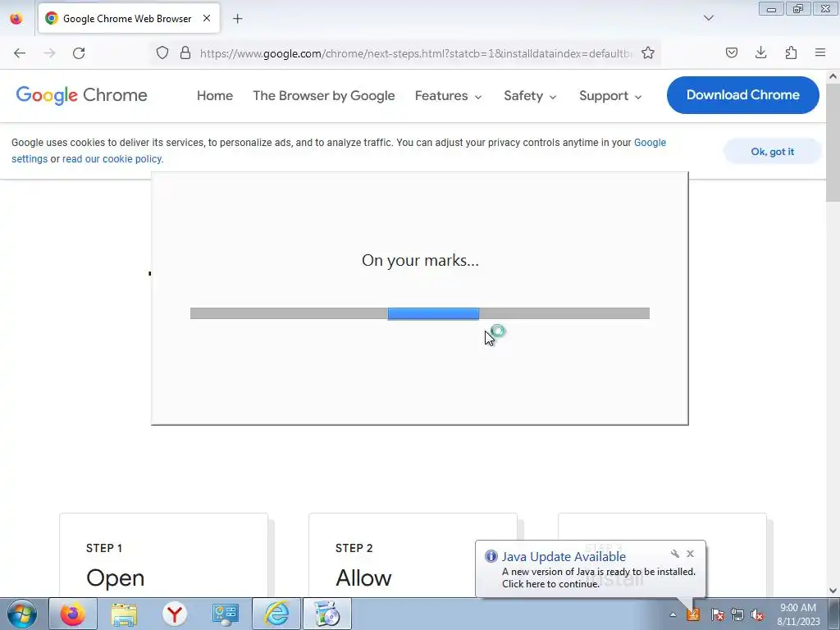Launch Internet Explorer from taskbar
The height and width of the screenshot is (630, 840).
point(276,614)
